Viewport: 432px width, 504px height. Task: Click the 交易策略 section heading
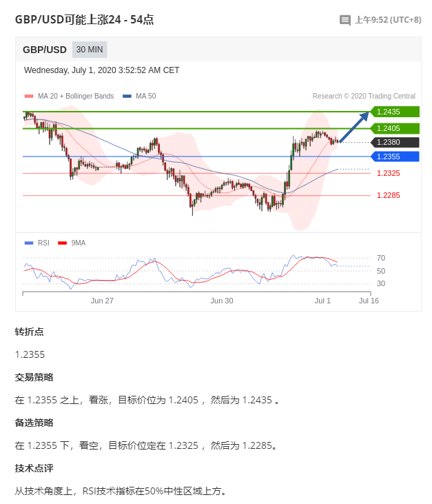pyautogui.click(x=34, y=377)
